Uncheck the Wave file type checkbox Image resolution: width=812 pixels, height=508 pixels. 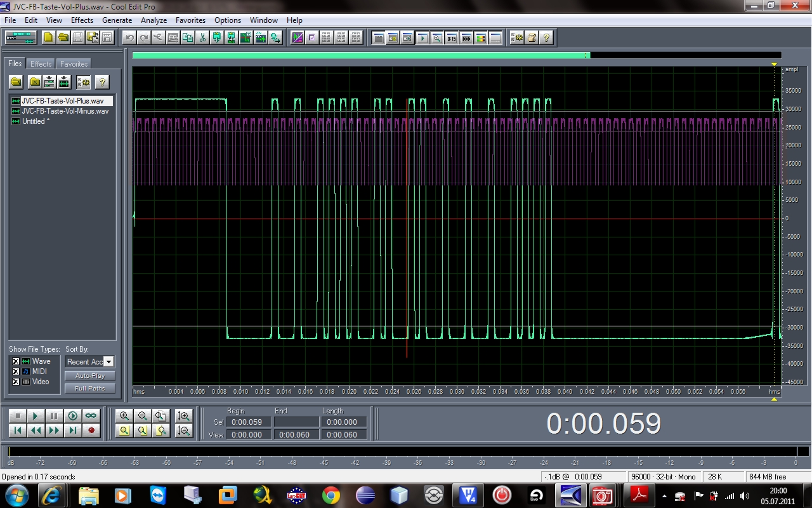16,361
